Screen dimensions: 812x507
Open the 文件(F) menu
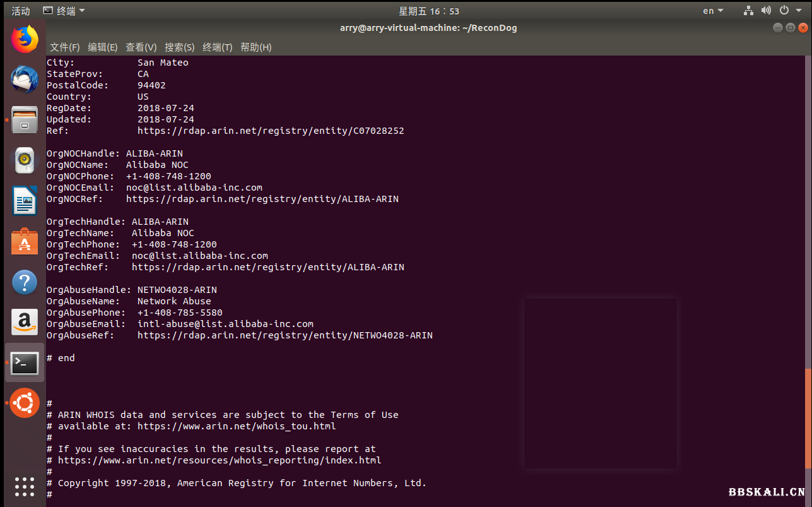[65, 47]
